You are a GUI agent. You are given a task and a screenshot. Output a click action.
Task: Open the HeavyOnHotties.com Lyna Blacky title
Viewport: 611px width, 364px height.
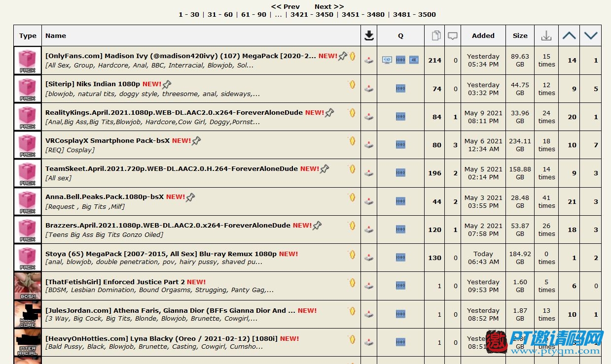pos(161,339)
